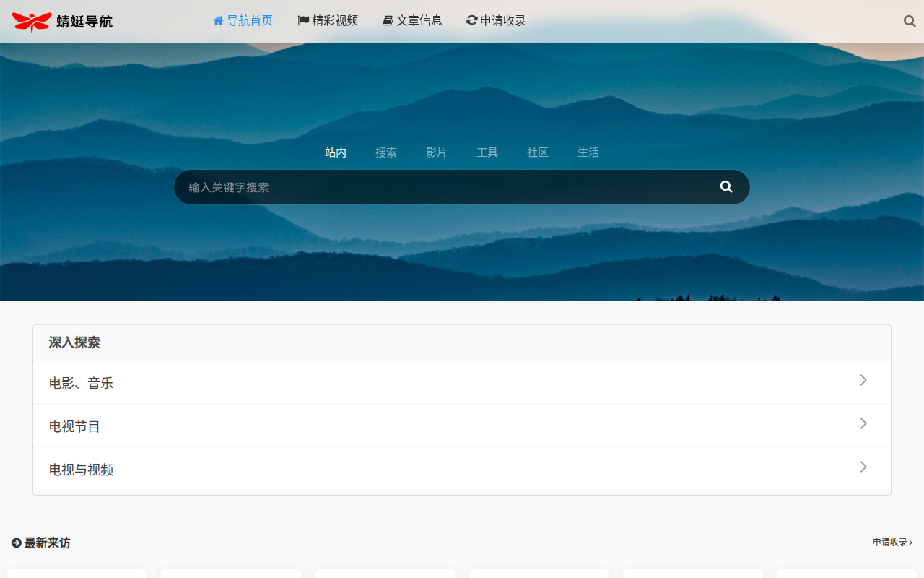Viewport: 924px width, 578px height.
Task: Switch to the 影片 search tab
Action: (x=437, y=152)
